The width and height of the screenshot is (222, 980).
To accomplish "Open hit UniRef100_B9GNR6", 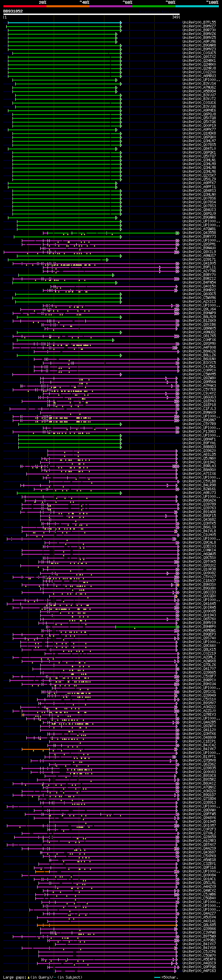I will click(x=199, y=218).
